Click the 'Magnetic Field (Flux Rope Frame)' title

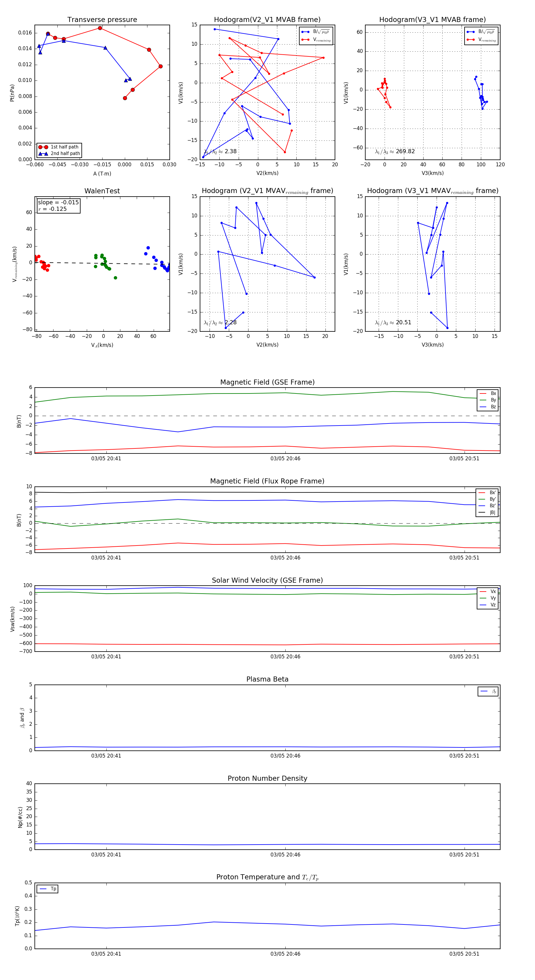267,481
